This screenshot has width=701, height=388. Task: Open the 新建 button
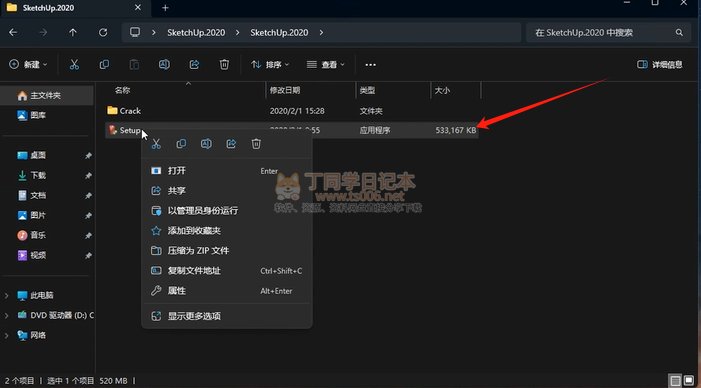pyautogui.click(x=28, y=65)
